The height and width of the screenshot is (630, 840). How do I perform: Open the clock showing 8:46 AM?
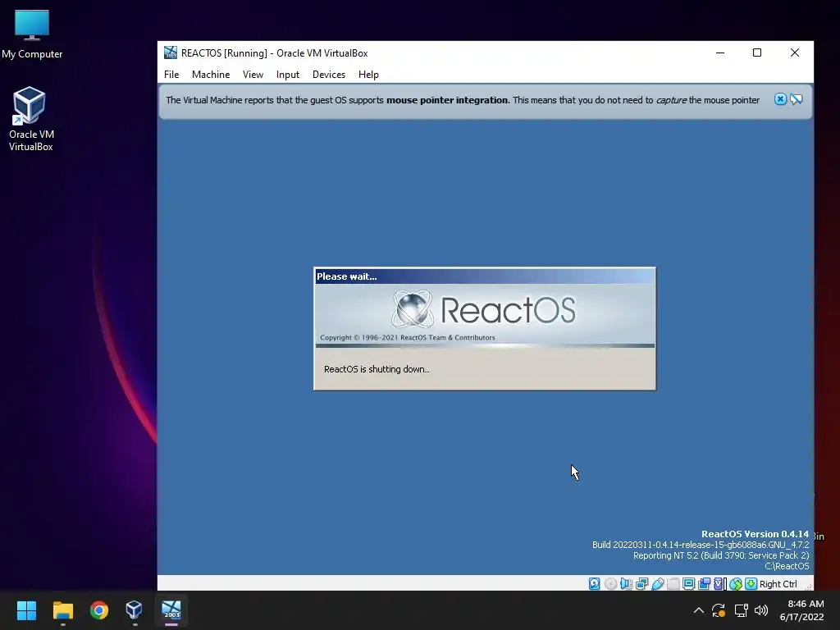802,610
